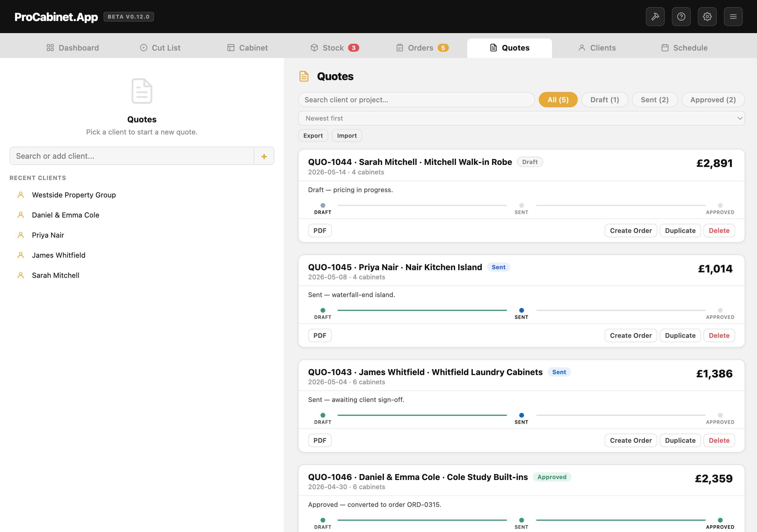
Task: Focus the Search client or project field
Action: click(x=416, y=100)
